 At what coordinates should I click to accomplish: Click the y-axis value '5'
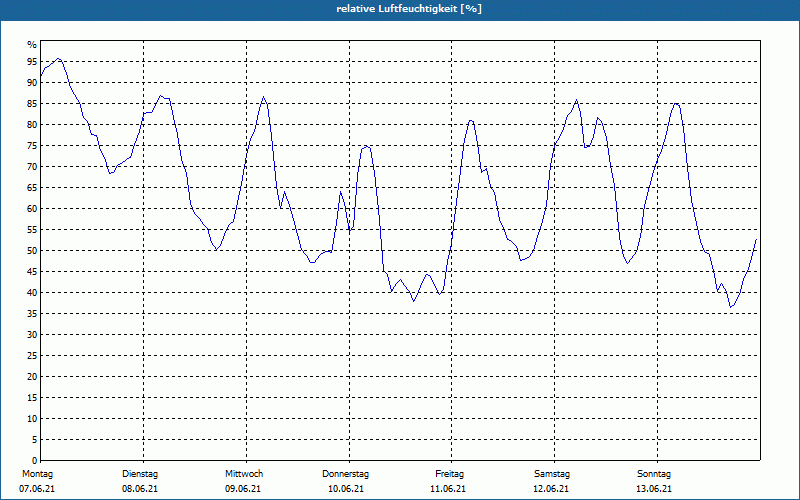click(34, 440)
